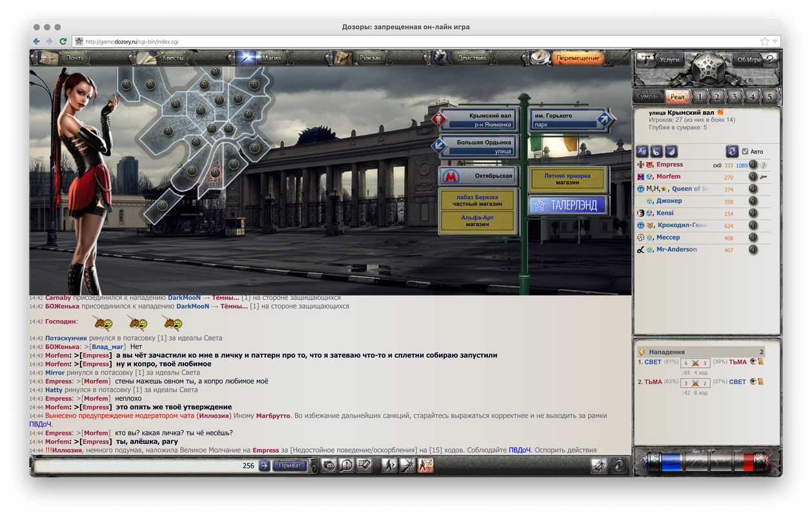Click the running figure icon at bottom right
The width and height of the screenshot is (812, 516).
pos(600,465)
